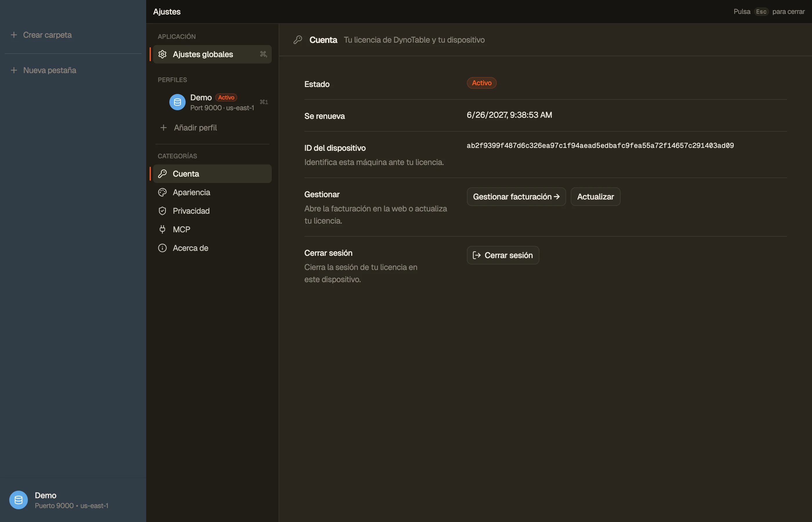Click the plus icon beside Nueva pestaña
The height and width of the screenshot is (522, 812).
(x=14, y=70)
